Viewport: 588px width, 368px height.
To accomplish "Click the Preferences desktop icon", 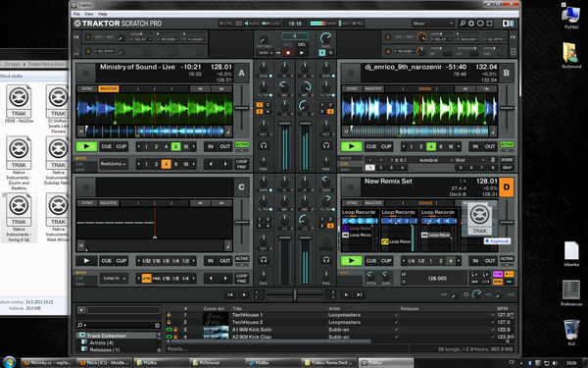I will tap(571, 292).
